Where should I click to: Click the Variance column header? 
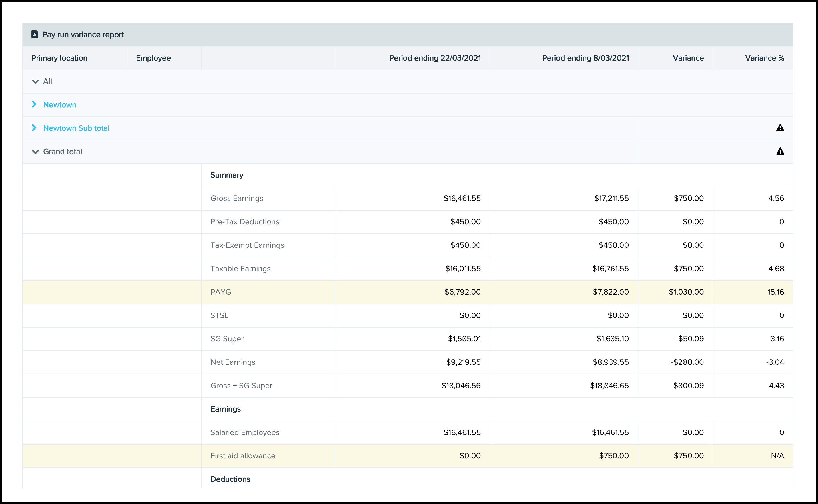click(688, 58)
